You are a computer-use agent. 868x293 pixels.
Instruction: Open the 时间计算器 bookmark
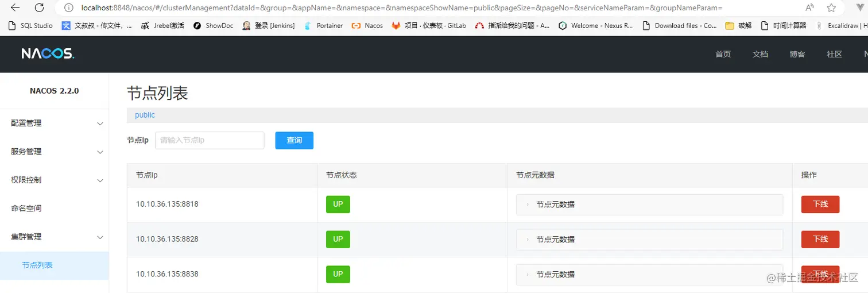tap(784, 26)
